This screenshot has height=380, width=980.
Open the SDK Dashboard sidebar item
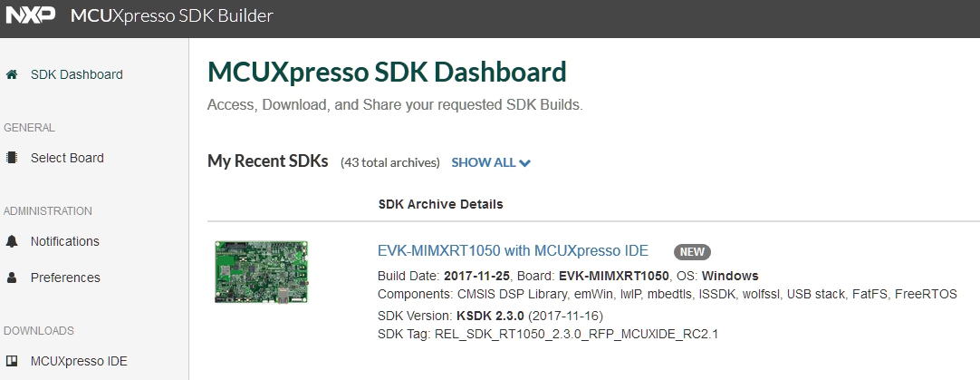76,74
